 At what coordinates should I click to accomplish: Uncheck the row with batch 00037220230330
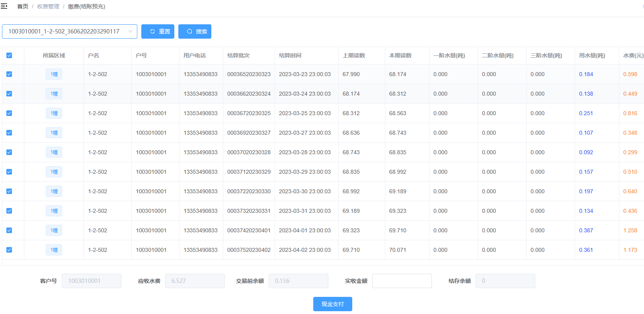point(9,191)
